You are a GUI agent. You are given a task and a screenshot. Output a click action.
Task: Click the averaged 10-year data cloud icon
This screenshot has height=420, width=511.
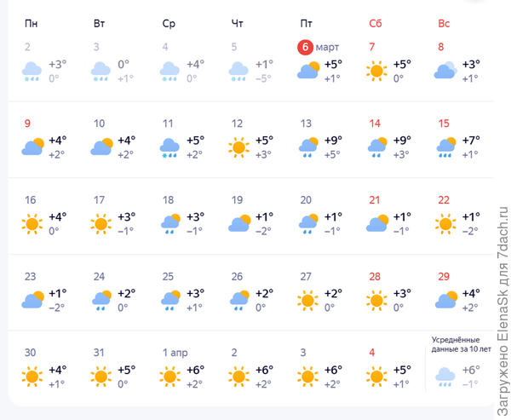click(x=445, y=376)
